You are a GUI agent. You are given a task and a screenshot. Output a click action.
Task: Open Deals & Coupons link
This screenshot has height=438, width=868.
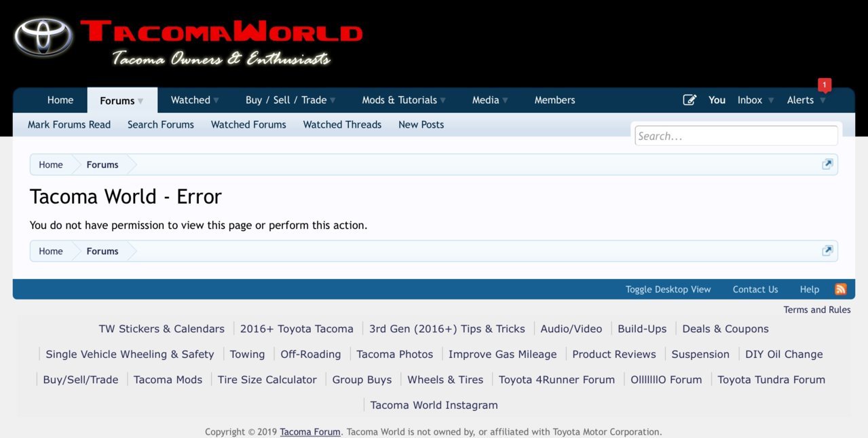tap(725, 329)
